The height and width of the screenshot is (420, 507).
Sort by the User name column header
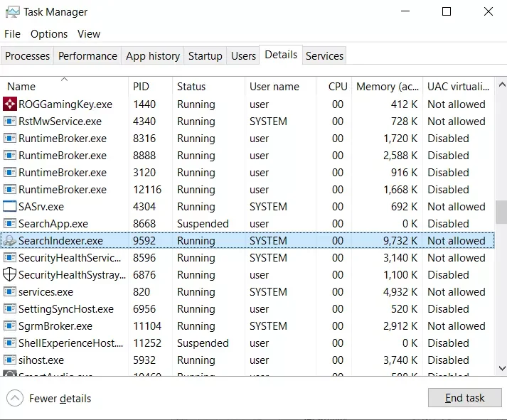pyautogui.click(x=280, y=86)
